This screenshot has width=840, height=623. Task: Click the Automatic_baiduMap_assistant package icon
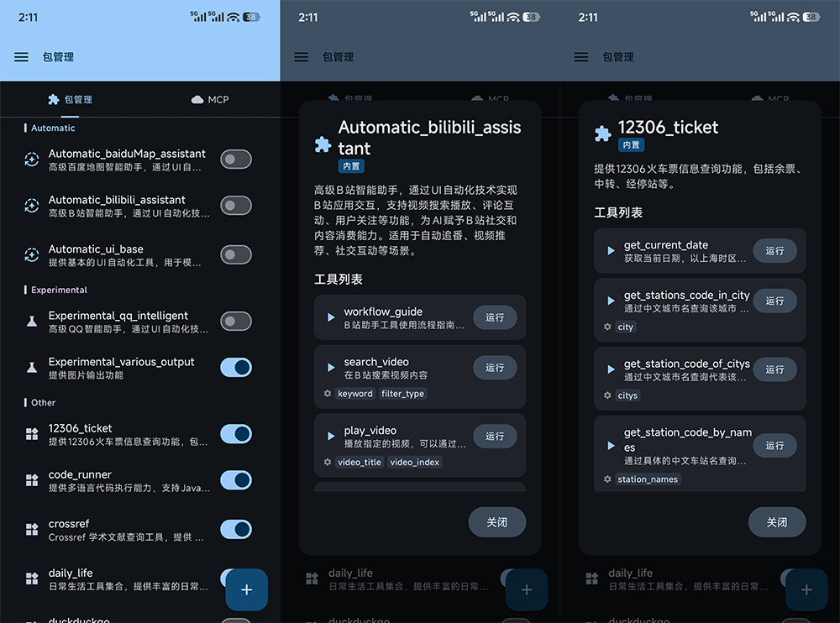point(27,160)
